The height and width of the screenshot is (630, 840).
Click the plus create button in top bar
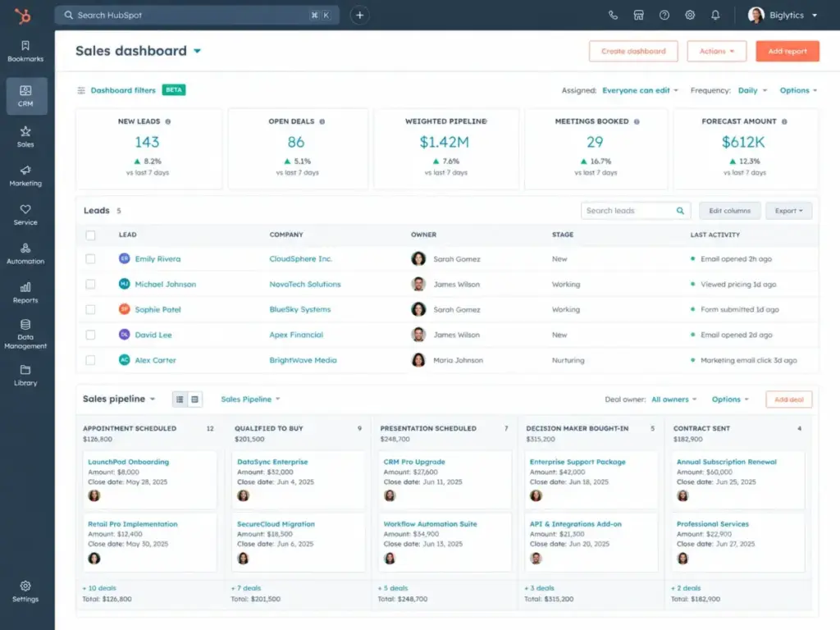tap(360, 15)
